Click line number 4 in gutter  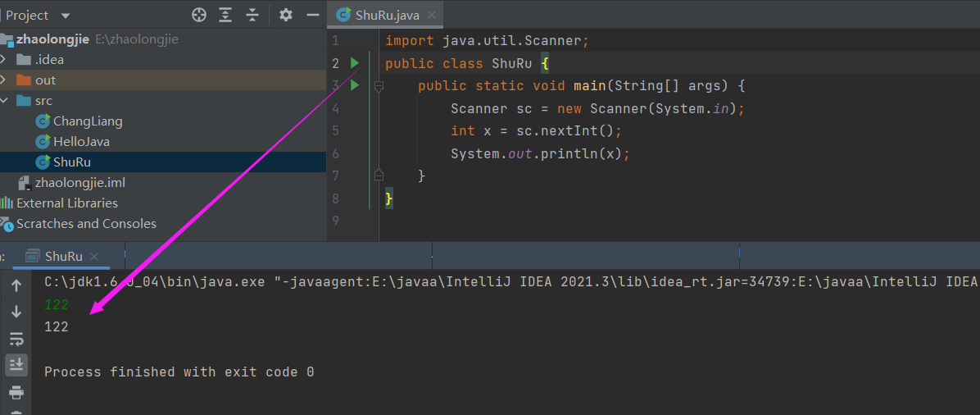tap(336, 108)
